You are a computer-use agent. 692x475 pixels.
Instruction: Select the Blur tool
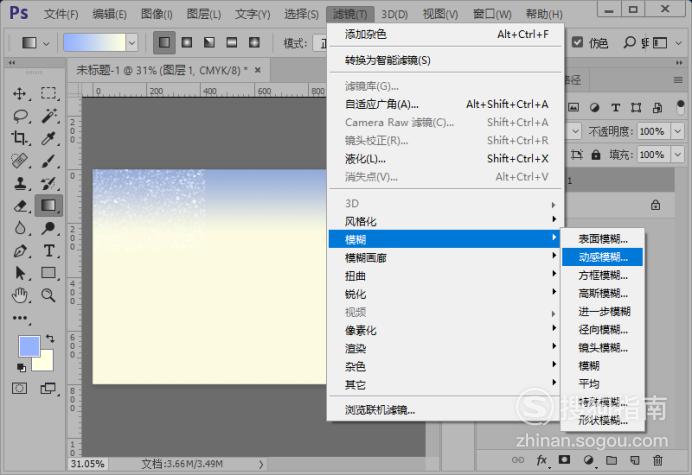pyautogui.click(x=19, y=228)
